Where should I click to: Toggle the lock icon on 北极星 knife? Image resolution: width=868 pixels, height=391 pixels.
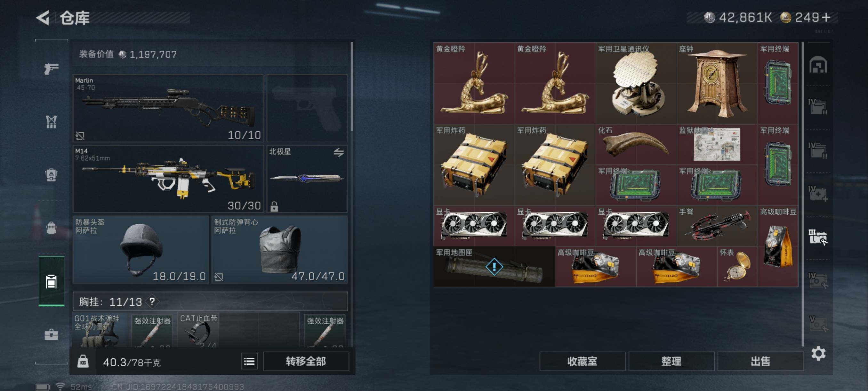(x=274, y=206)
